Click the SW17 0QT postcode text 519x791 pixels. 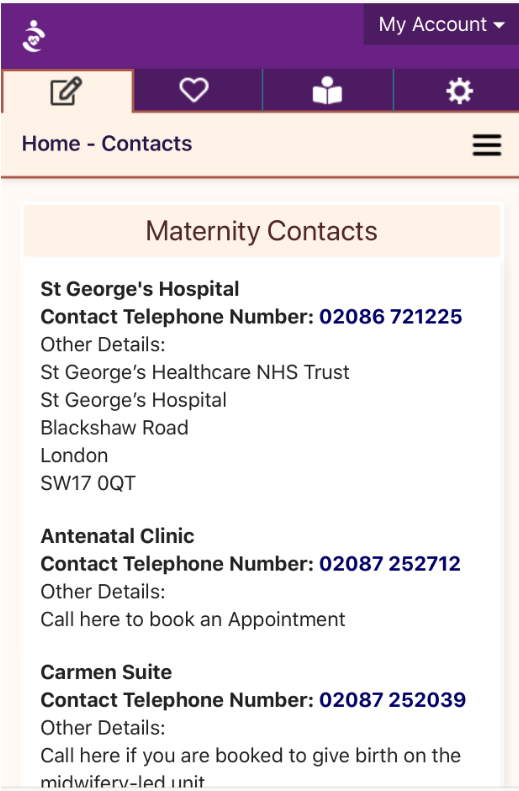tap(88, 483)
